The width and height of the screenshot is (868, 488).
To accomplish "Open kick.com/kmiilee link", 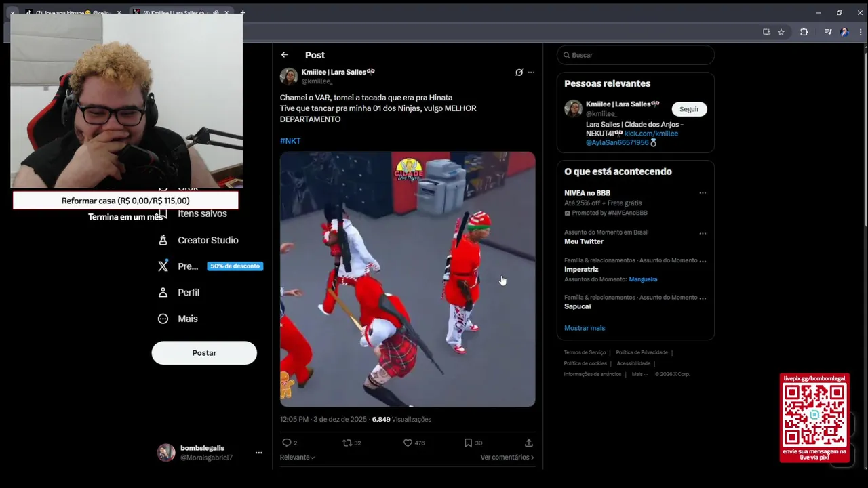I will coord(651,134).
